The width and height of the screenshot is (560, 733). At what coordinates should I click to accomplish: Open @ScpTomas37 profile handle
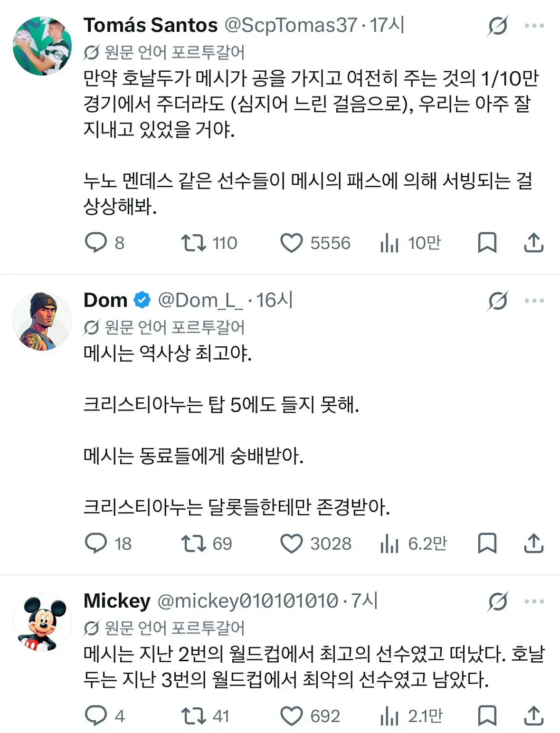[291, 25]
